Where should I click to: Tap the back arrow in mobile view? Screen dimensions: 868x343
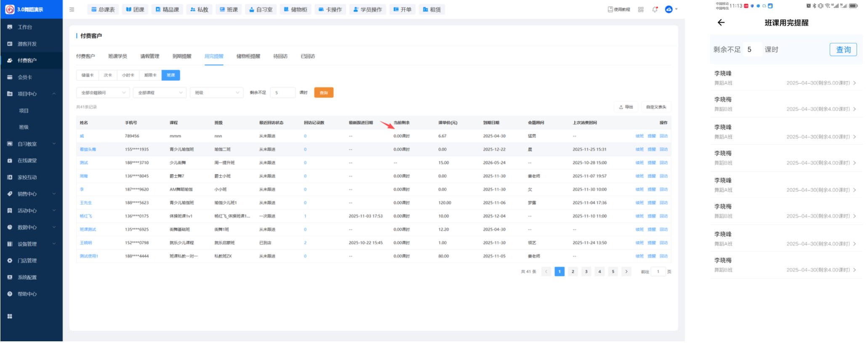[721, 23]
